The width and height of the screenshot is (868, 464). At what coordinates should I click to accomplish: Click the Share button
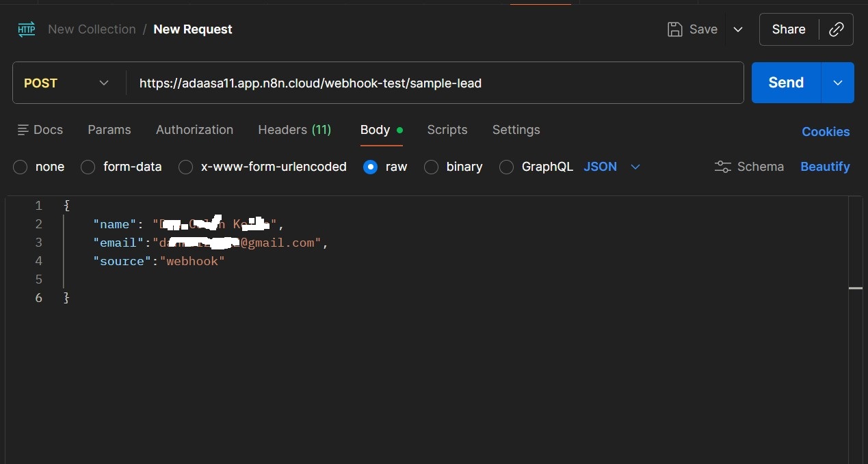[x=789, y=29]
